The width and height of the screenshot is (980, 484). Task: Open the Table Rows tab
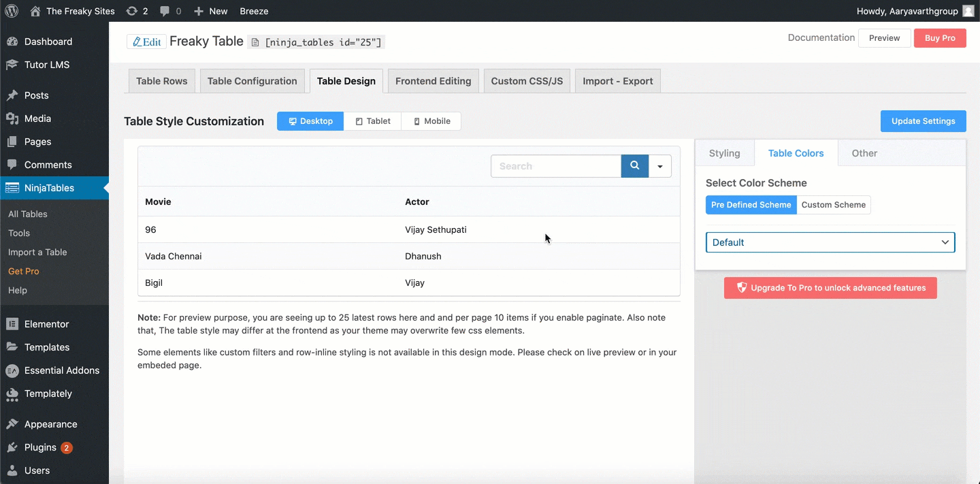(x=162, y=81)
